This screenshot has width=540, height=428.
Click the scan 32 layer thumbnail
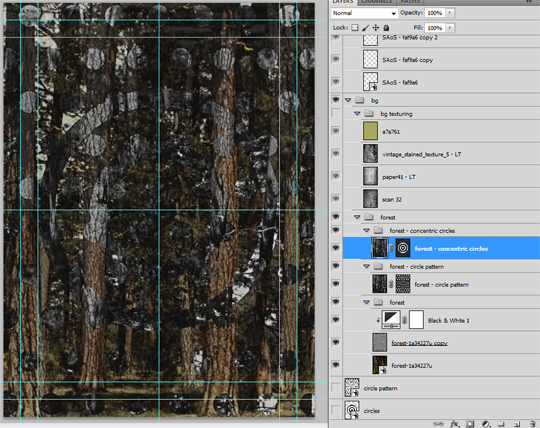371,199
